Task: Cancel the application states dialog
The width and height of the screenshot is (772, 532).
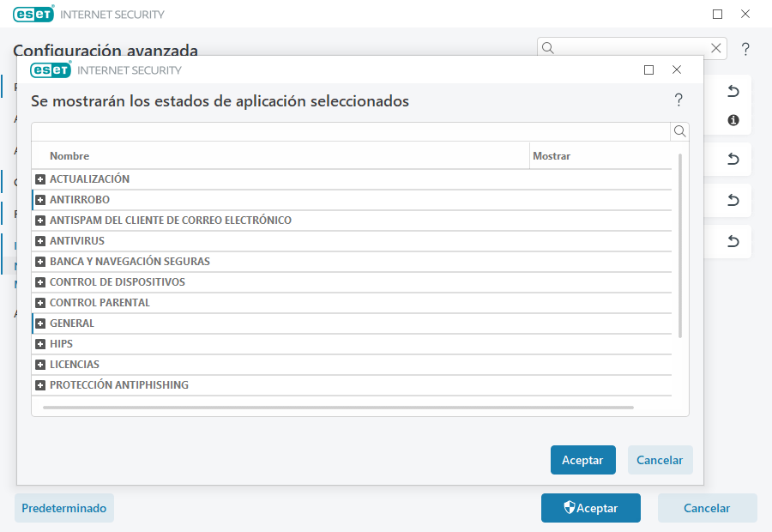Action: click(660, 460)
